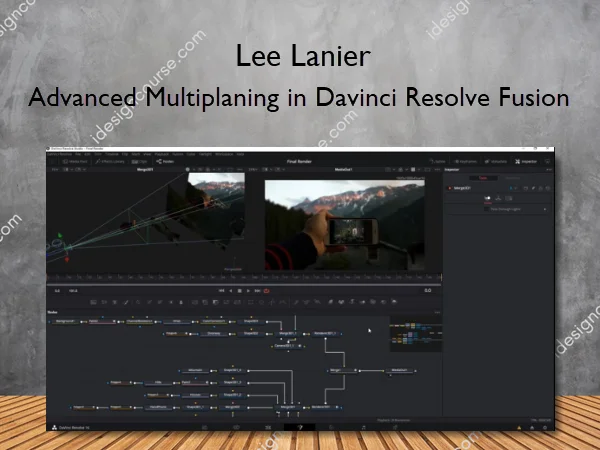Screen dimensions: 600x450
Task: Switch to the Tools tab in Inspector
Action: [483, 178]
